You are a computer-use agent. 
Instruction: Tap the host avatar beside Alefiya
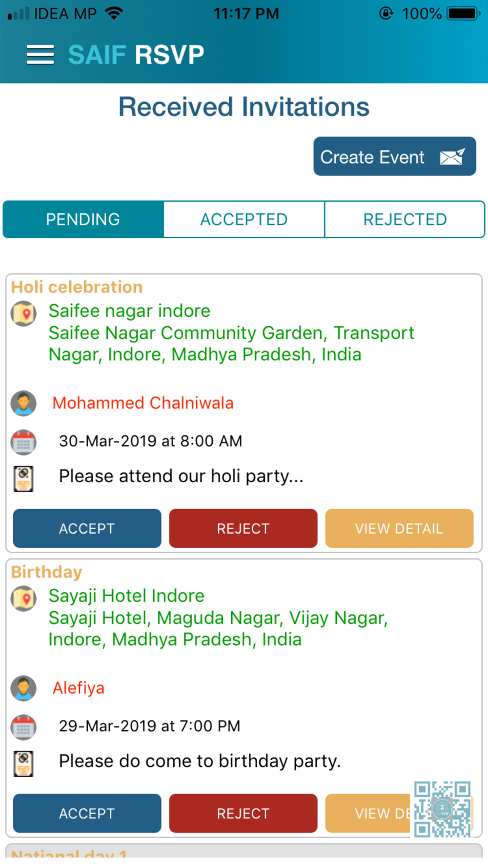(23, 688)
